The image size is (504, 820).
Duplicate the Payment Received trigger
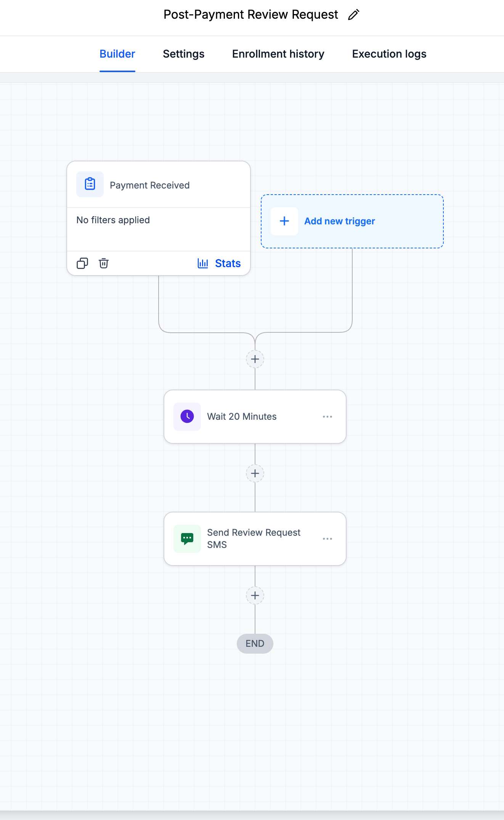tap(82, 263)
